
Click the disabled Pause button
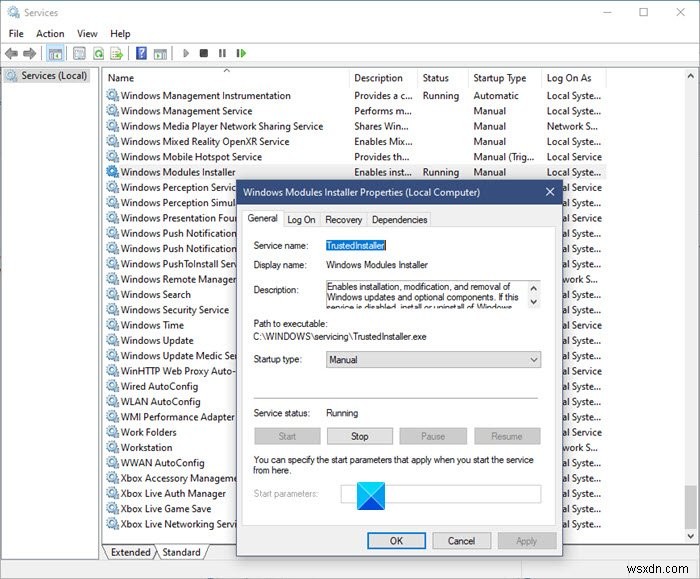pos(433,436)
